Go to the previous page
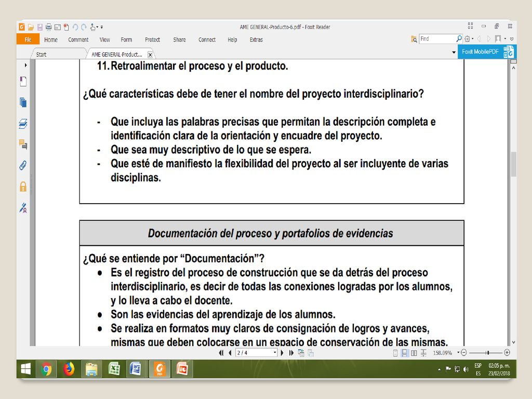Screen dimensions: 532x399 tap(230, 353)
